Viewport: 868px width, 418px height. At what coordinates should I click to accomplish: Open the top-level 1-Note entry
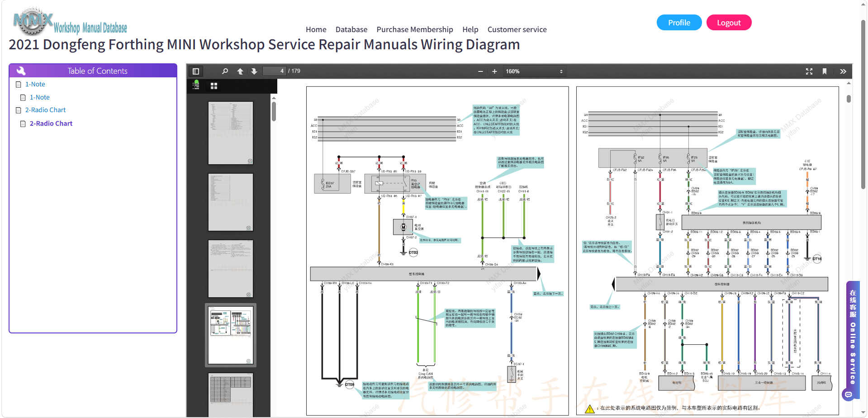[35, 84]
